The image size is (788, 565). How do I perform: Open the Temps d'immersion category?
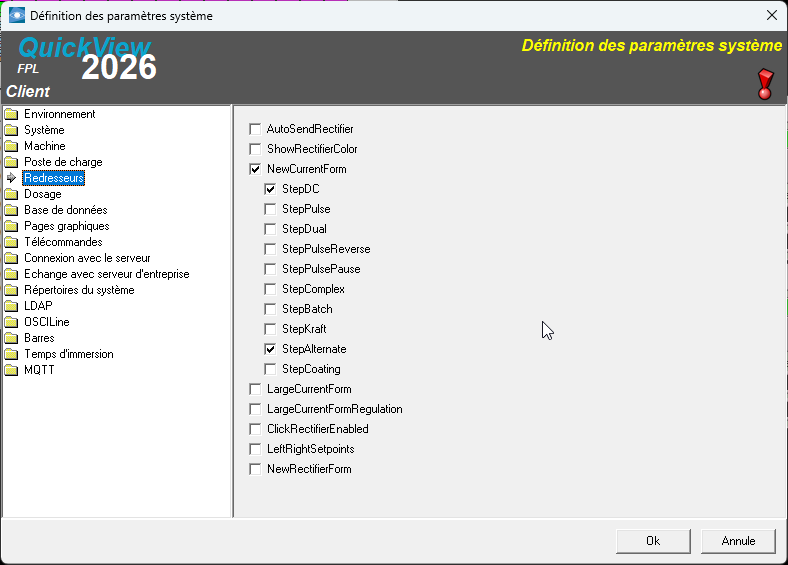[x=69, y=354]
